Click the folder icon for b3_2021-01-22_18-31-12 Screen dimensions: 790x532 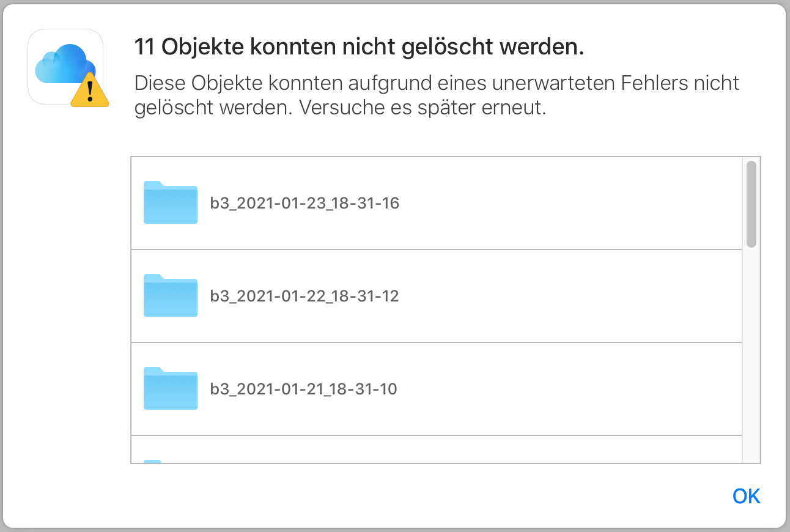tap(170, 296)
